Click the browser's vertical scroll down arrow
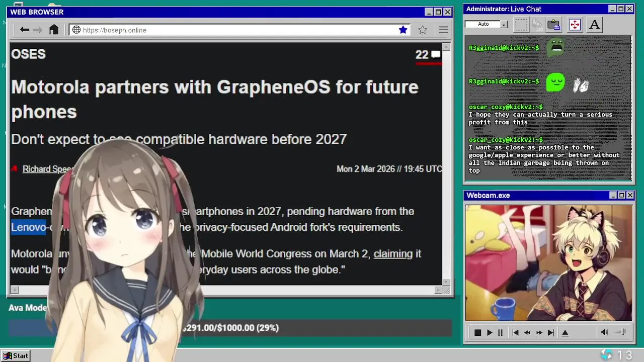 446,282
